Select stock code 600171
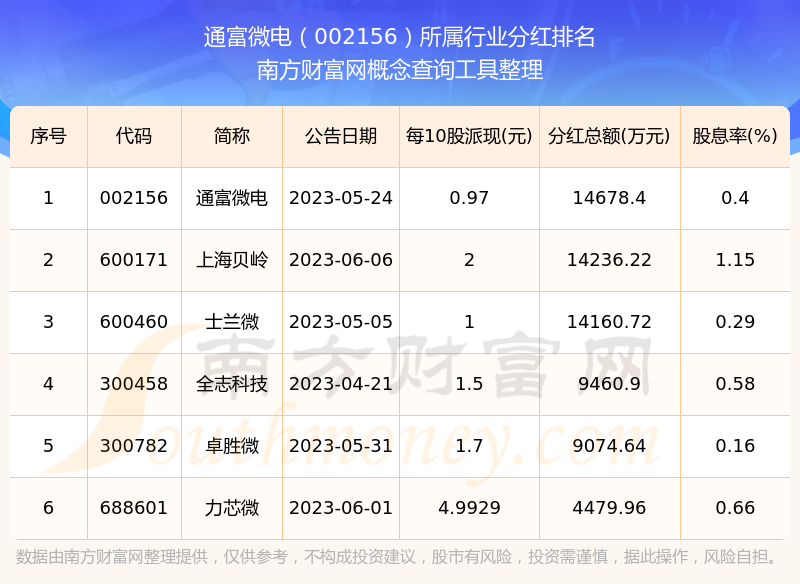The image size is (800, 584). (134, 260)
